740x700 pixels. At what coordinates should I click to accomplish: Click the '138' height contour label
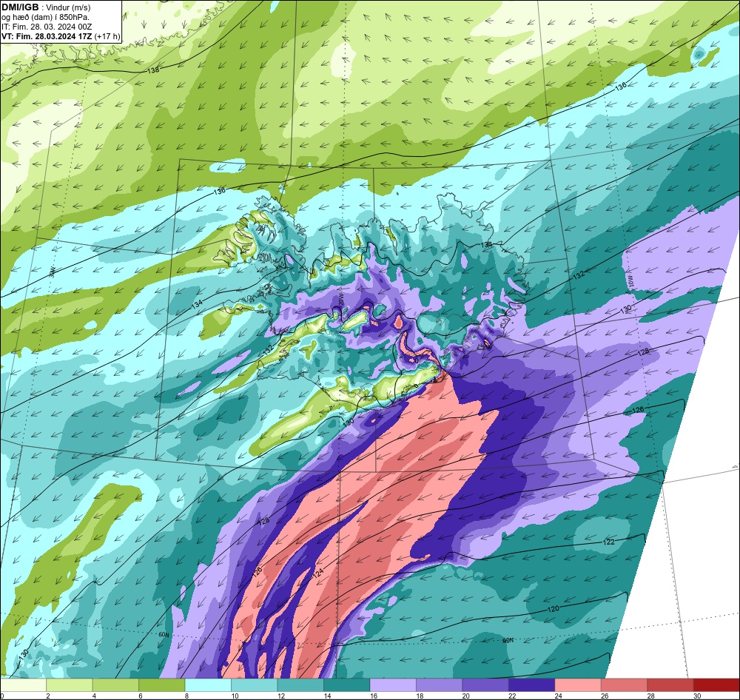154,70
